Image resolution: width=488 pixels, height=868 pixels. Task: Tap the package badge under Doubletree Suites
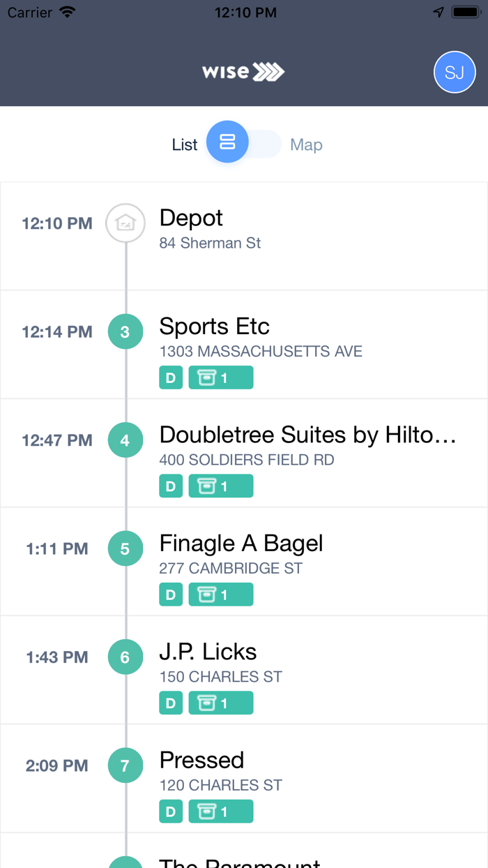[220, 486]
